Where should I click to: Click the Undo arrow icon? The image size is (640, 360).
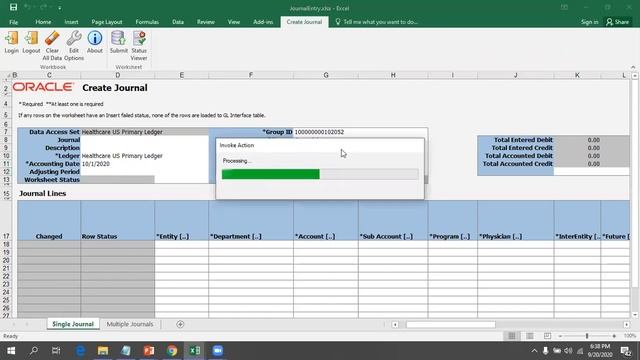[28, 7]
